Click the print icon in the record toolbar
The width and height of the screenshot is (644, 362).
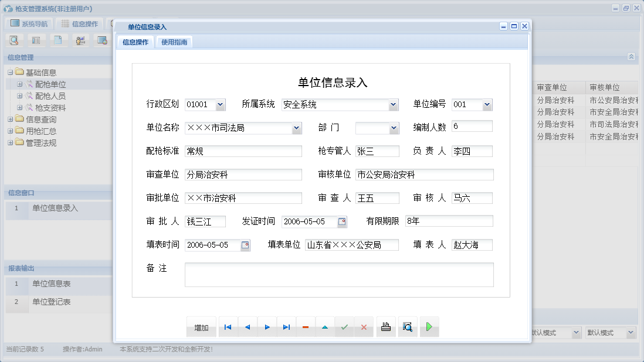click(386, 327)
